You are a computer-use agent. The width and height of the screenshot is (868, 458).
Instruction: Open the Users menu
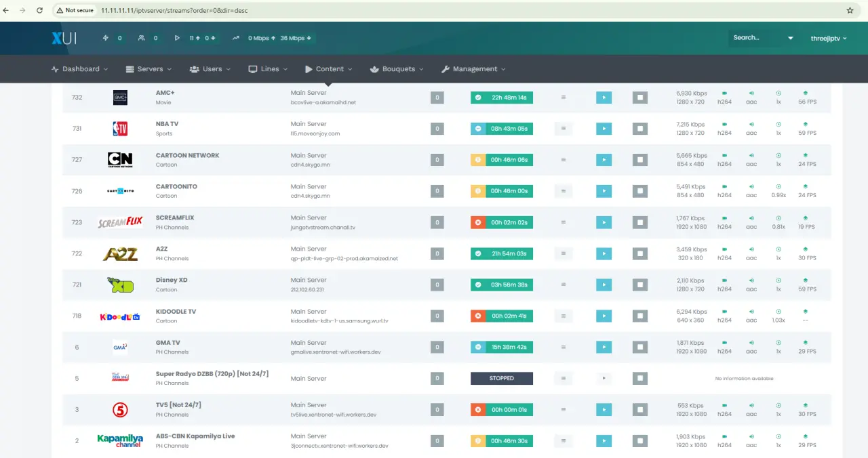coord(210,69)
